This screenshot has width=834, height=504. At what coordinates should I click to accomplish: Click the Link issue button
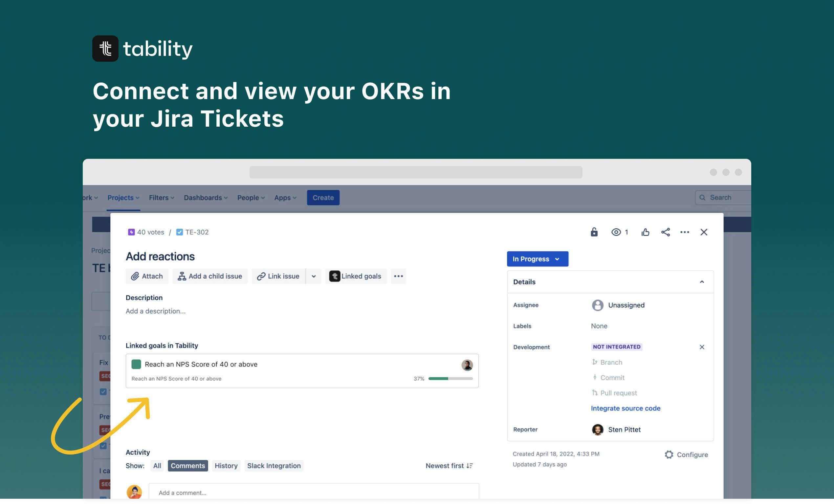point(278,276)
